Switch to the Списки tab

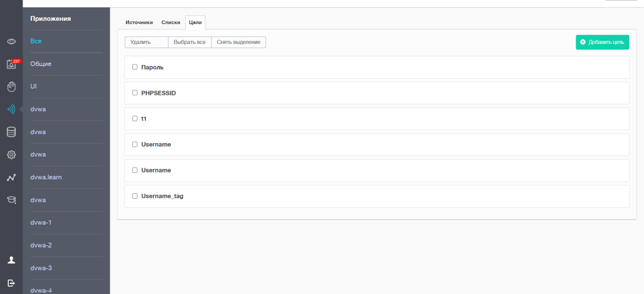[x=171, y=22]
